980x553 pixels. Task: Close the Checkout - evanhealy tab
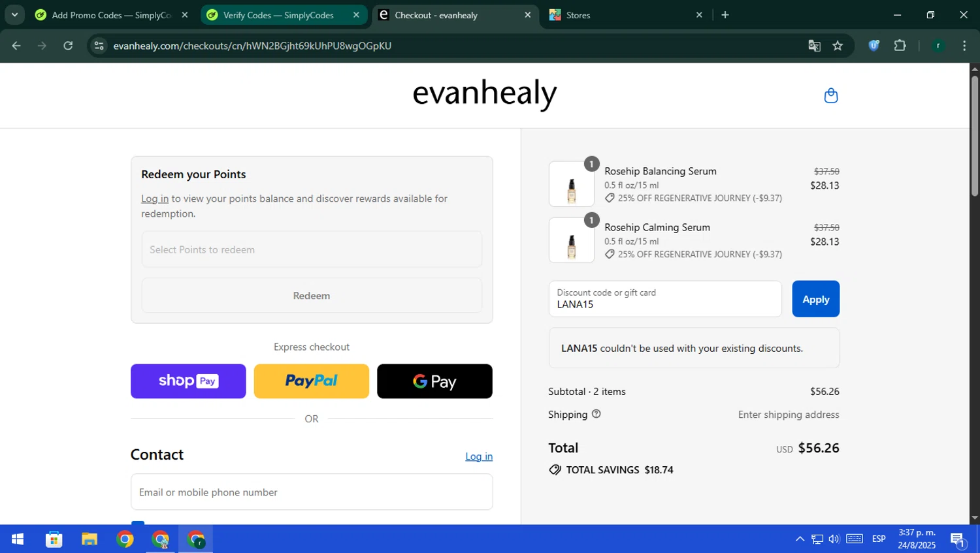point(528,15)
